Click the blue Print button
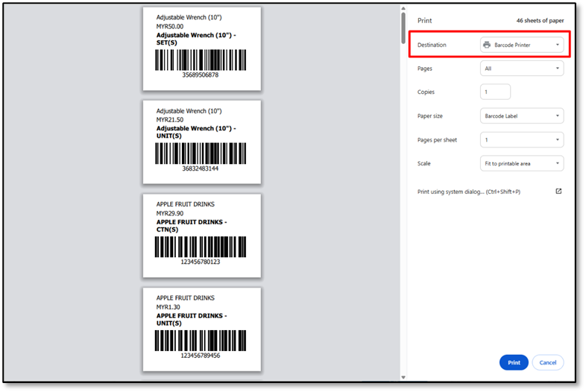The image size is (586, 392). pos(514,362)
